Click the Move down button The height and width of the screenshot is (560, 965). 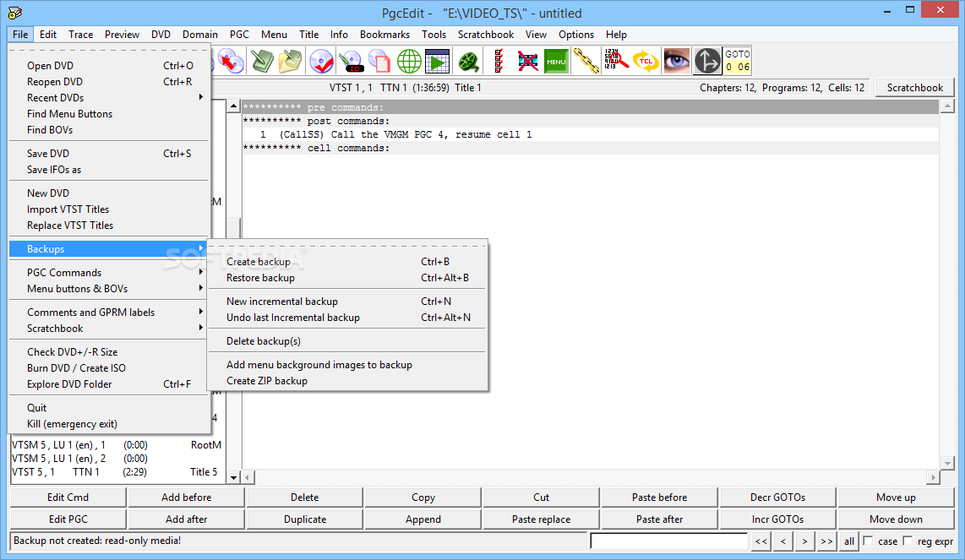[x=896, y=519]
